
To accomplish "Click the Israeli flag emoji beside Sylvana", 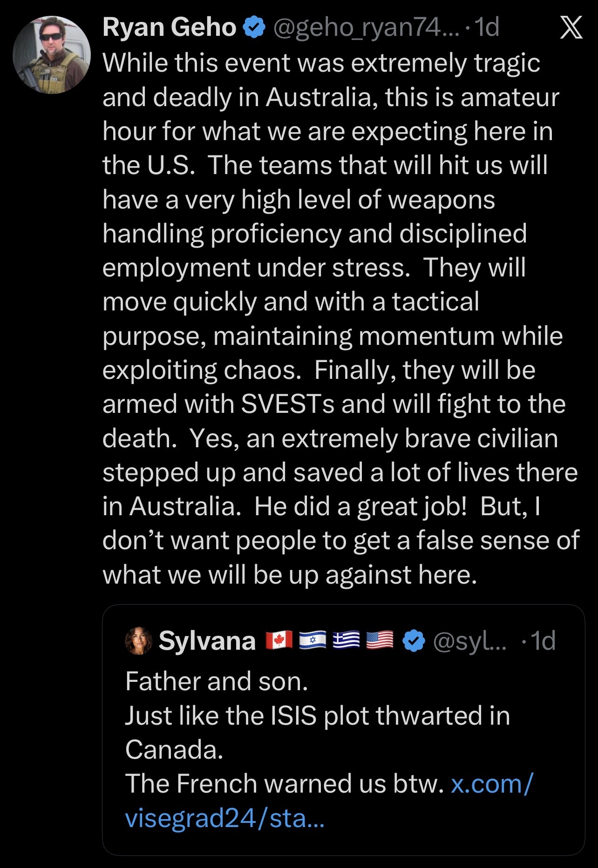I will click(x=313, y=641).
